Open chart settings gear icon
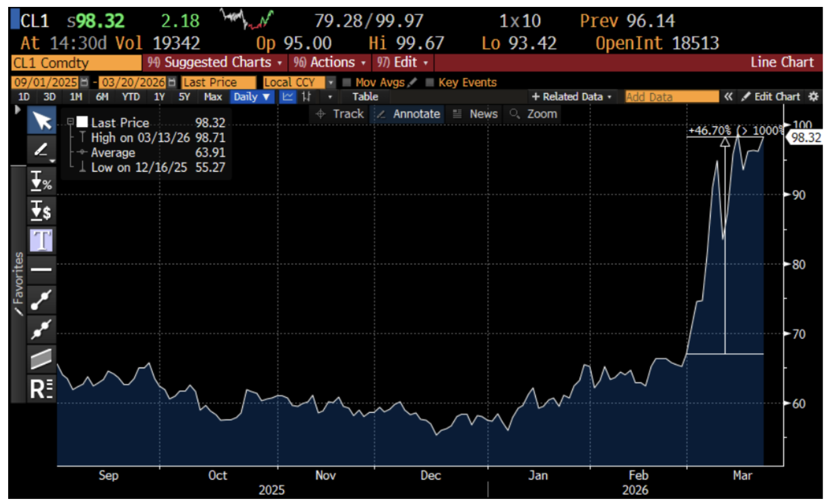Image resolution: width=830 pixels, height=504 pixels. (813, 97)
